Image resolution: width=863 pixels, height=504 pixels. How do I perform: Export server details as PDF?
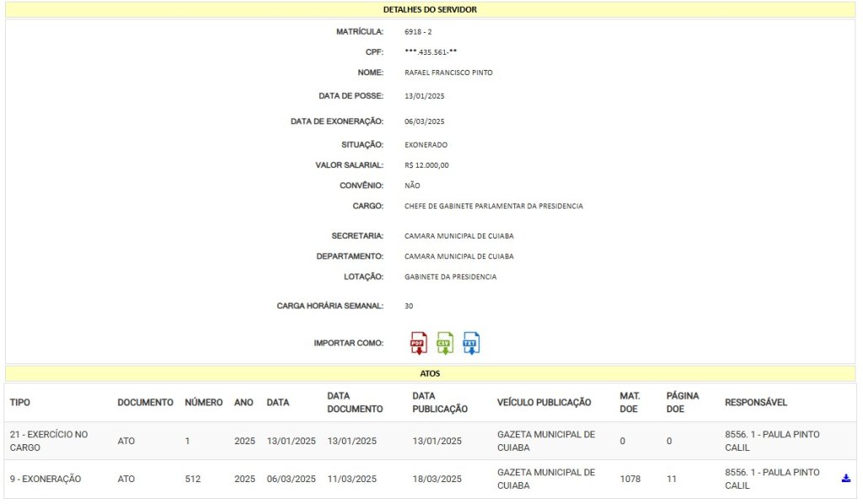pos(419,343)
